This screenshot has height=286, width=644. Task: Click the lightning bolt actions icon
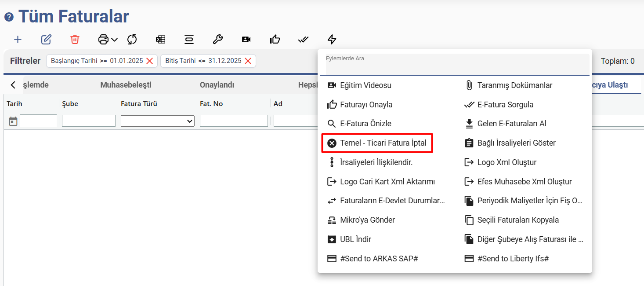coord(332,40)
